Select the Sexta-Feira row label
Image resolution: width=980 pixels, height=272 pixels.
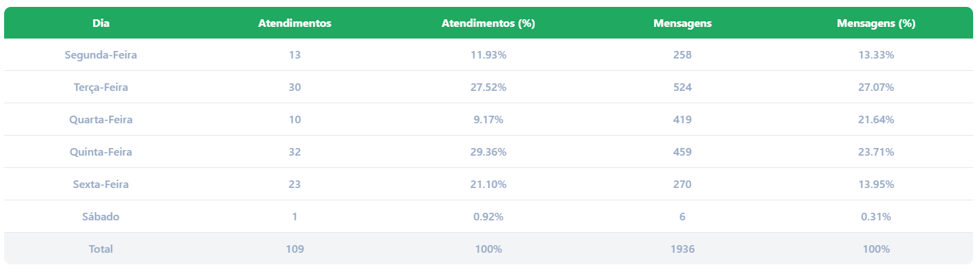point(101,185)
